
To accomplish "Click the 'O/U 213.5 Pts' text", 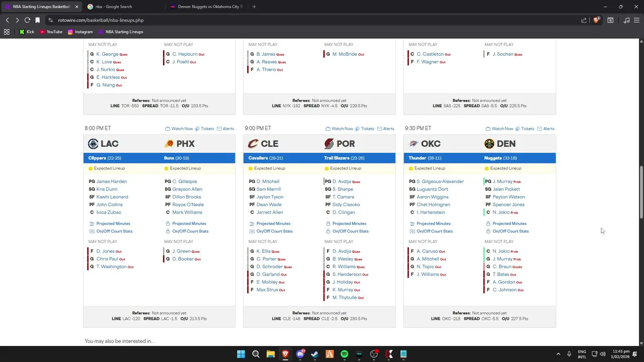I will (194, 319).
